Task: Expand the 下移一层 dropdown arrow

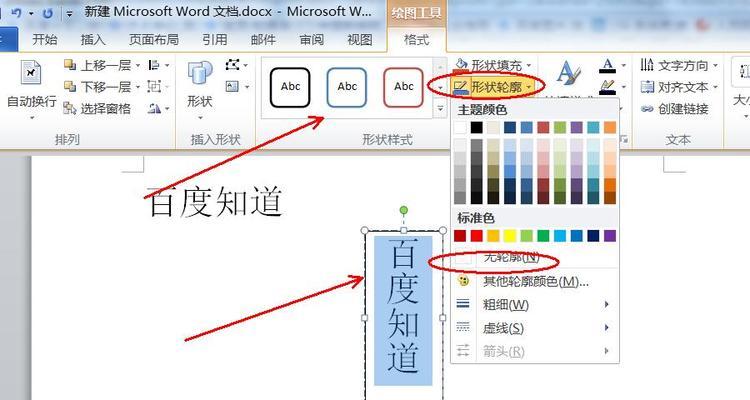Action: coord(138,87)
